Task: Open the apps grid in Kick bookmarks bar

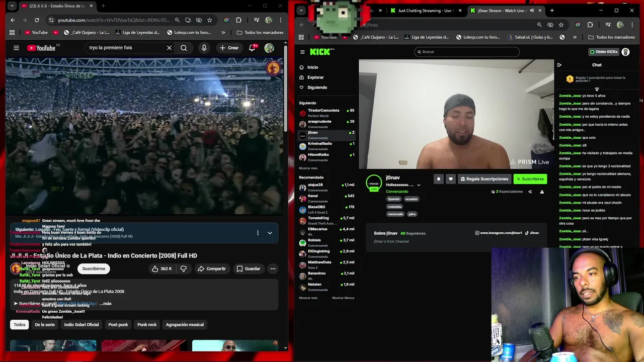Action: (x=301, y=37)
